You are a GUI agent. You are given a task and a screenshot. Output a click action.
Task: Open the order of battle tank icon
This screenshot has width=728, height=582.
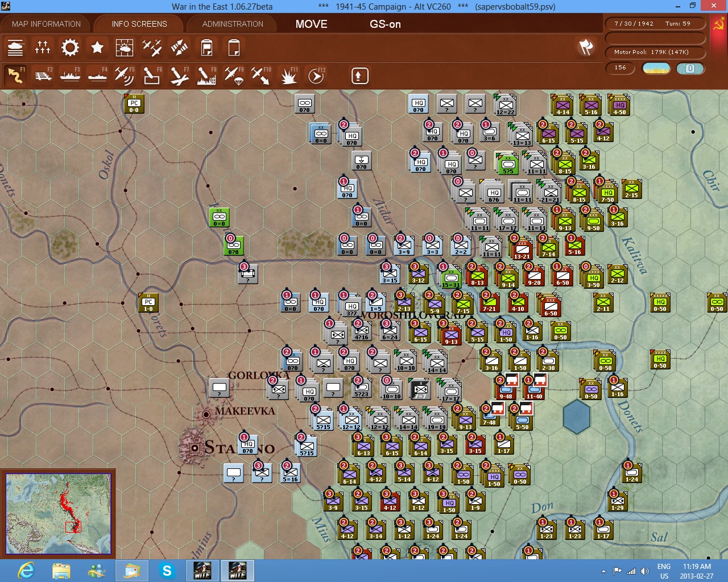click(x=15, y=47)
